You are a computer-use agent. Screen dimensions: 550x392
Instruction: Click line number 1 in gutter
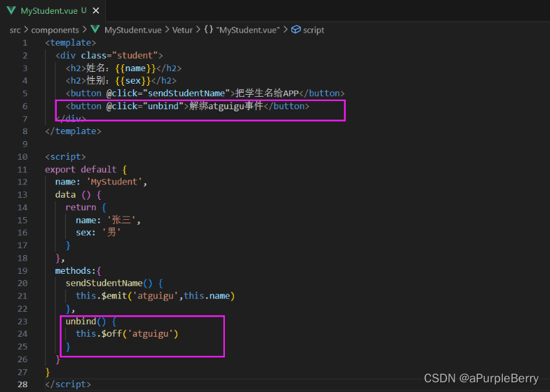pos(24,43)
